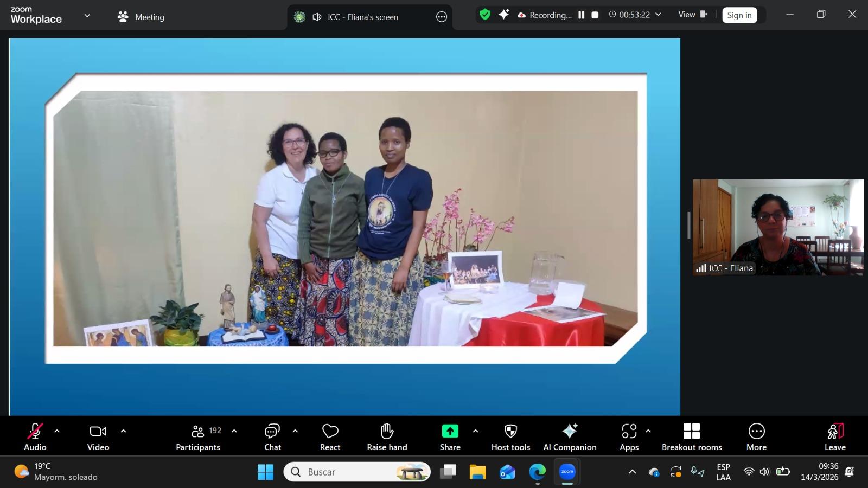Click the React heart icon

coord(330,437)
